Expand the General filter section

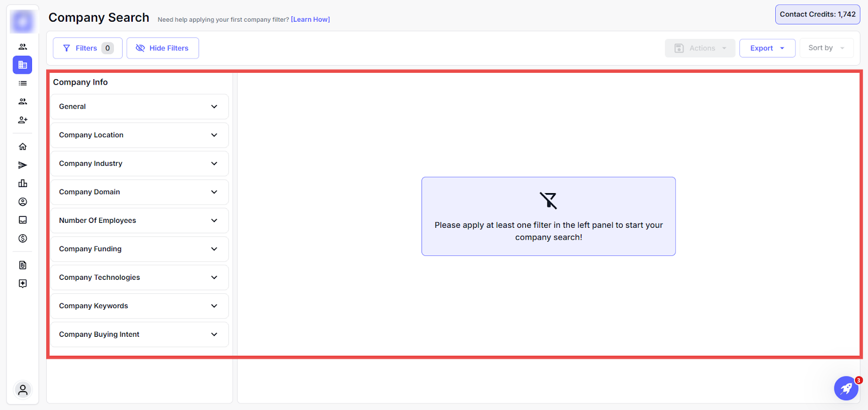(139, 107)
